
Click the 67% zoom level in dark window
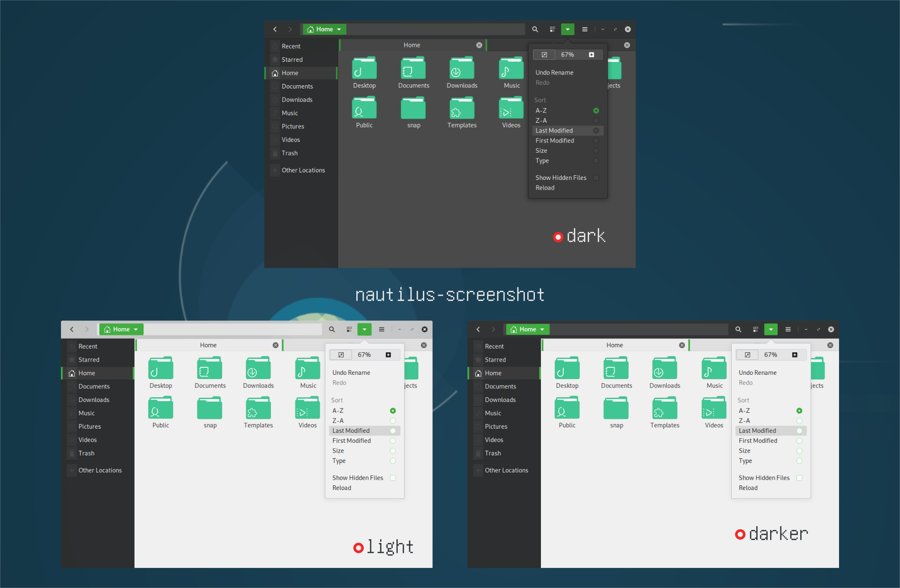click(568, 55)
